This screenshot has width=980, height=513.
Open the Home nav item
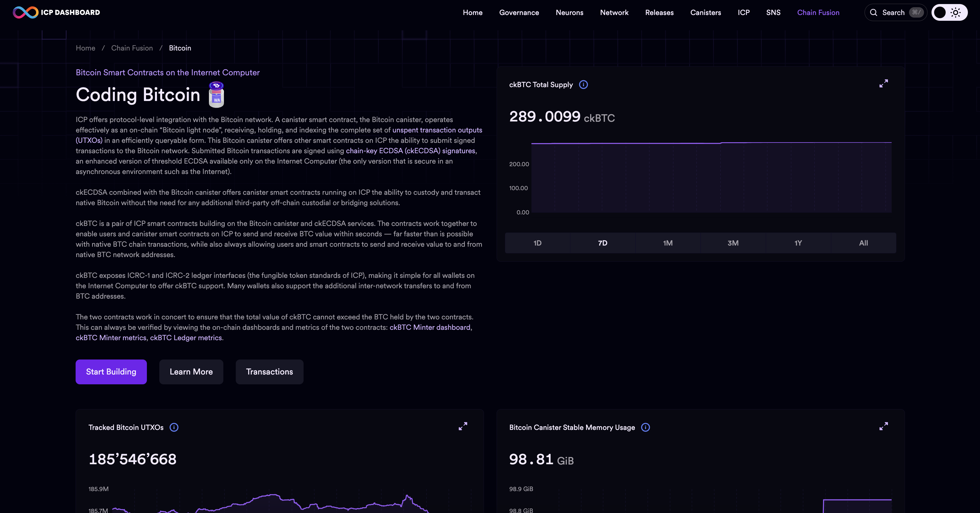click(x=472, y=12)
